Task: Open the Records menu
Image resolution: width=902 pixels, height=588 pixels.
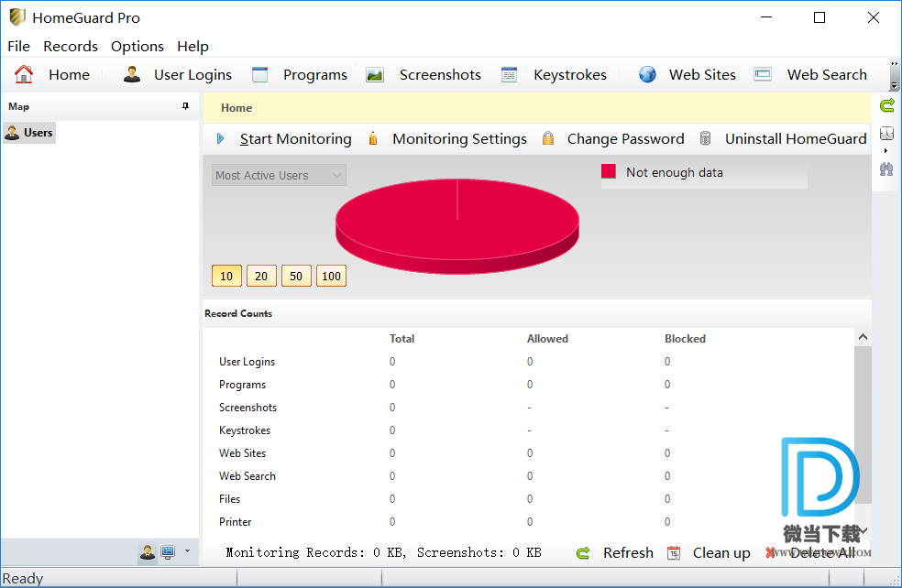Action: click(x=71, y=47)
